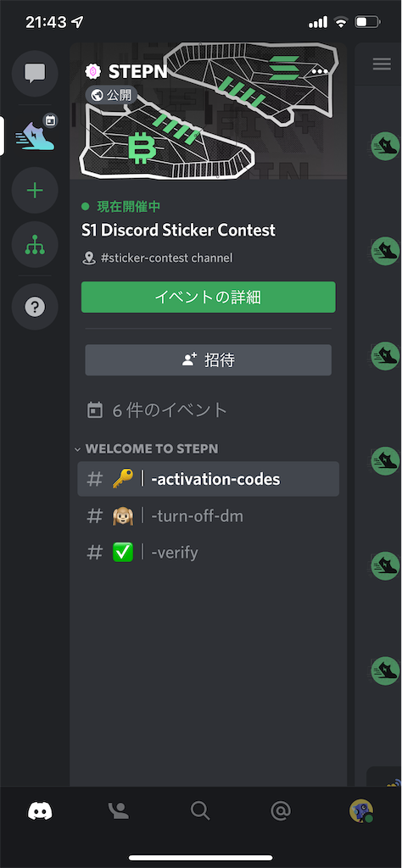This screenshot has height=868, width=402.
Task: Click the 招待 invite button
Action: pos(208,360)
